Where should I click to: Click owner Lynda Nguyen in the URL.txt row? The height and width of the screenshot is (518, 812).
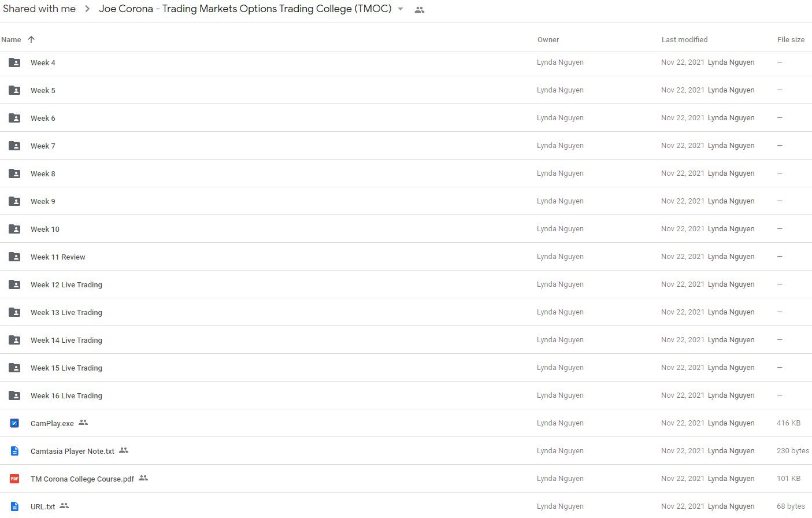pyautogui.click(x=560, y=506)
